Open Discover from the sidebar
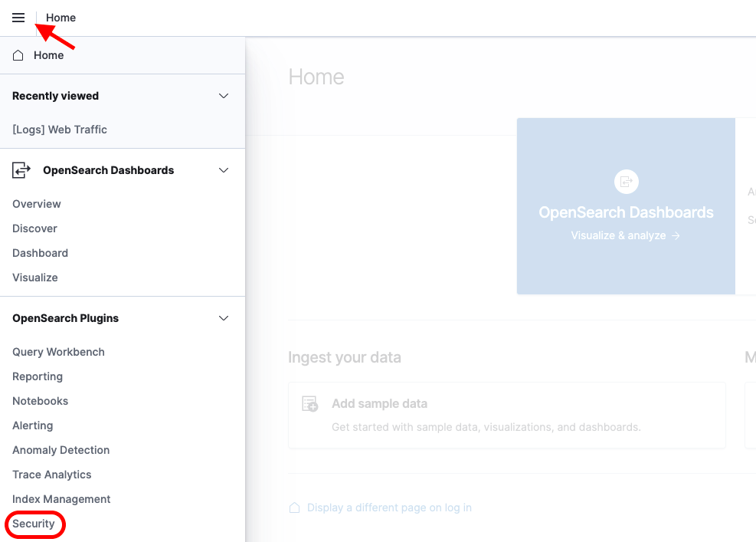The width and height of the screenshot is (756, 542). click(x=34, y=228)
